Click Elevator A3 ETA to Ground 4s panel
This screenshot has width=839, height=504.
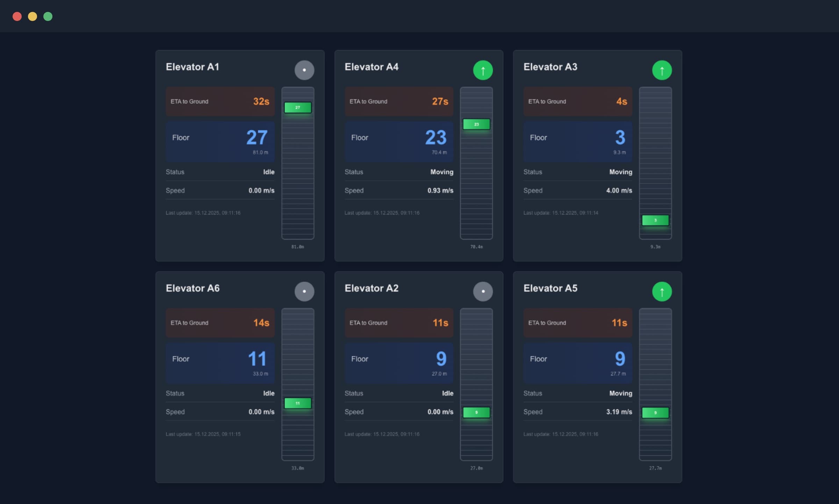pos(578,101)
